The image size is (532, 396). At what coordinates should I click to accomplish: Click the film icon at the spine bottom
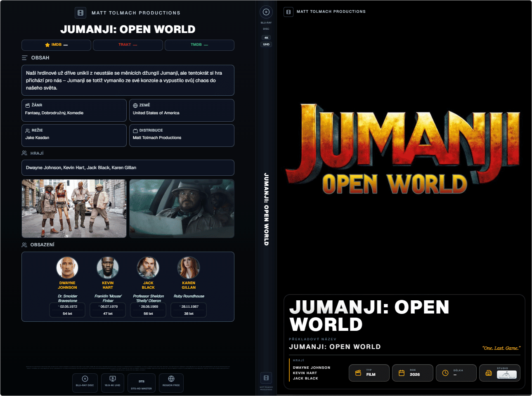(266, 378)
